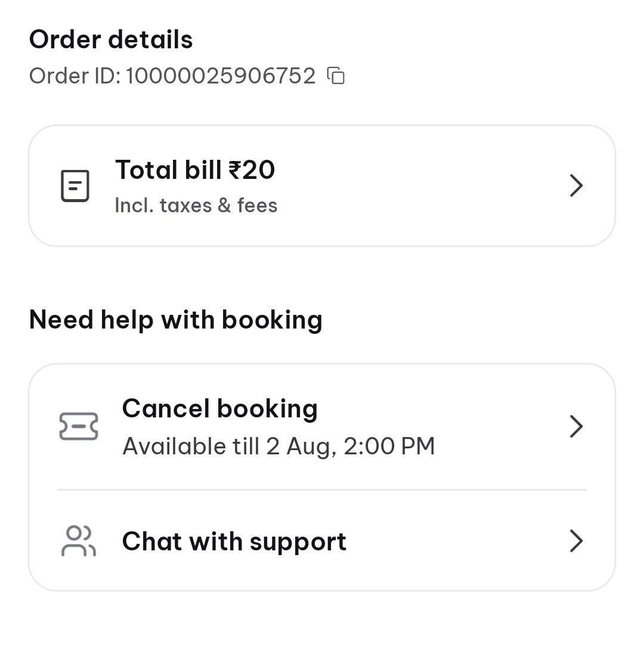
Task: Click the divider line between Cancel and Chat rows
Action: [322, 490]
